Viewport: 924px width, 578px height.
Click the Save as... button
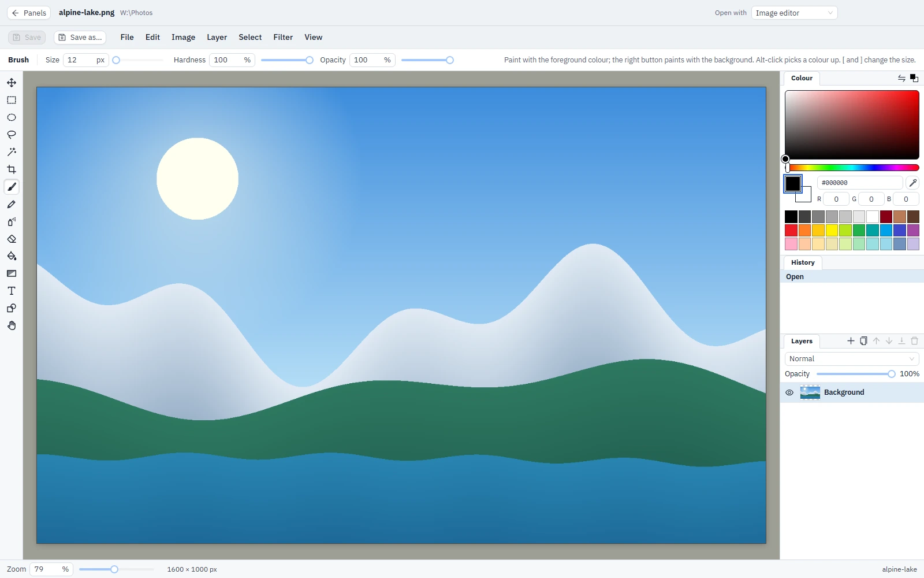[x=80, y=38]
